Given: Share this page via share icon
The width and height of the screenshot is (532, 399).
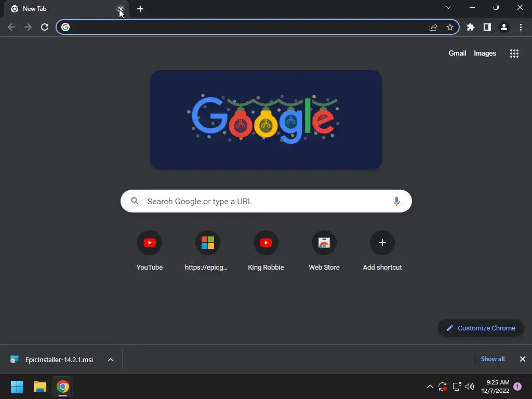Looking at the screenshot, I should pyautogui.click(x=433, y=27).
